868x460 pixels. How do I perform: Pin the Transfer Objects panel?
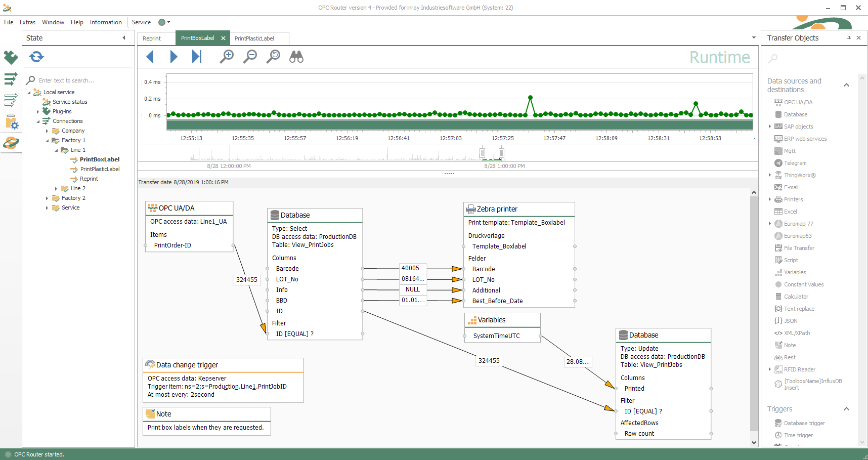(x=849, y=38)
